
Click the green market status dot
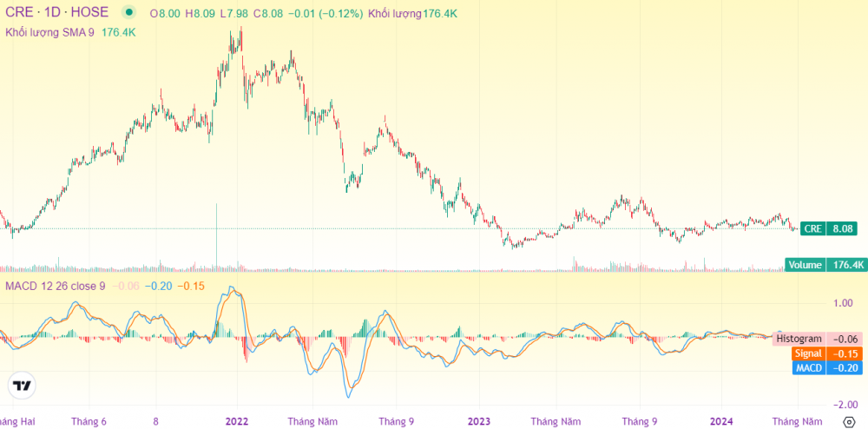click(x=129, y=13)
